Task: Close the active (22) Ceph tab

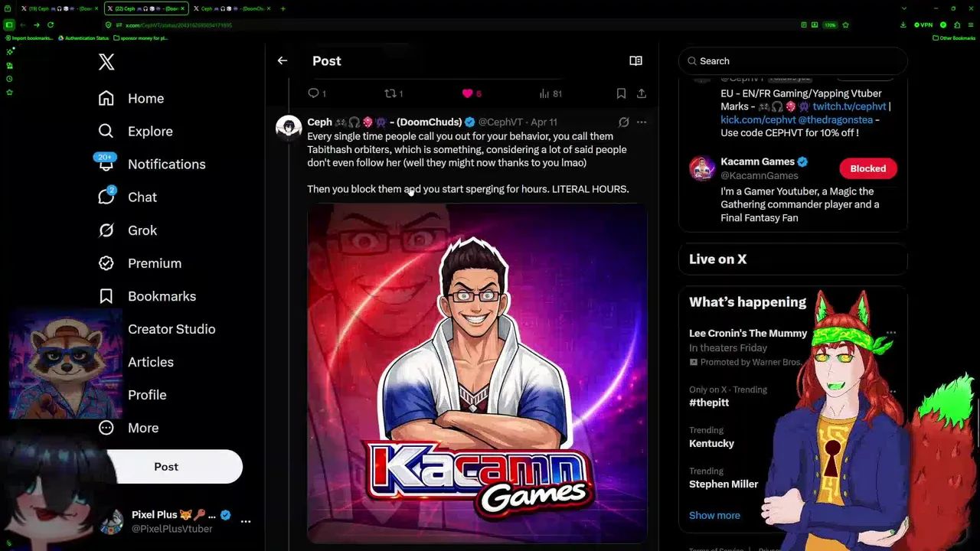Action: click(x=183, y=8)
